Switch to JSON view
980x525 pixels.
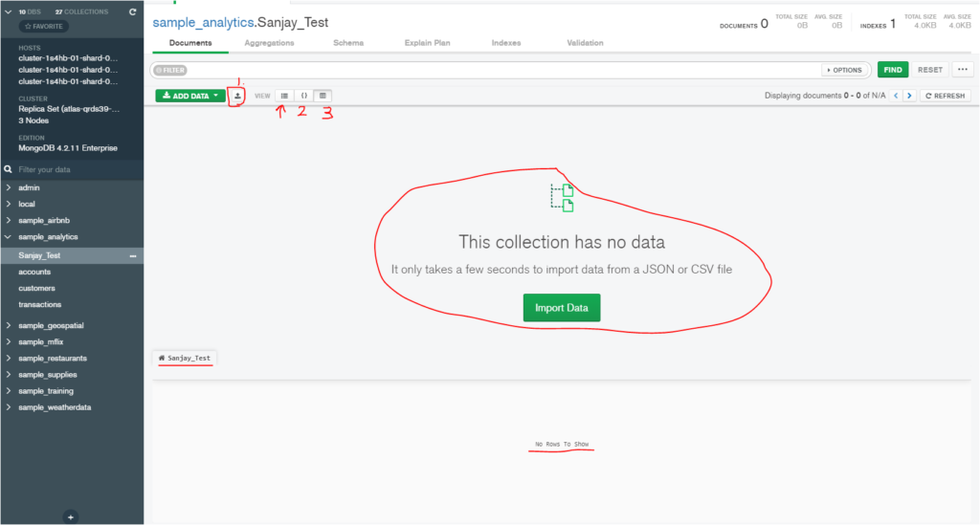click(303, 96)
